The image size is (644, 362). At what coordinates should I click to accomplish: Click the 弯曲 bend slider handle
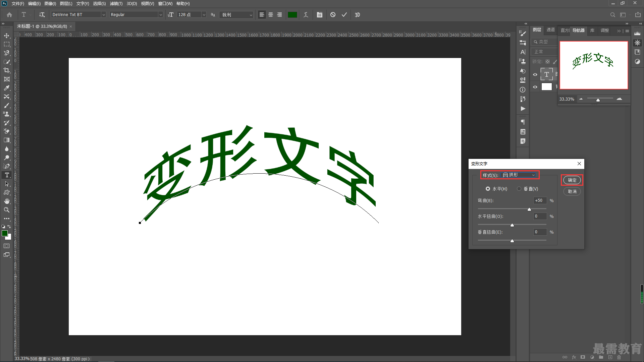pyautogui.click(x=529, y=209)
